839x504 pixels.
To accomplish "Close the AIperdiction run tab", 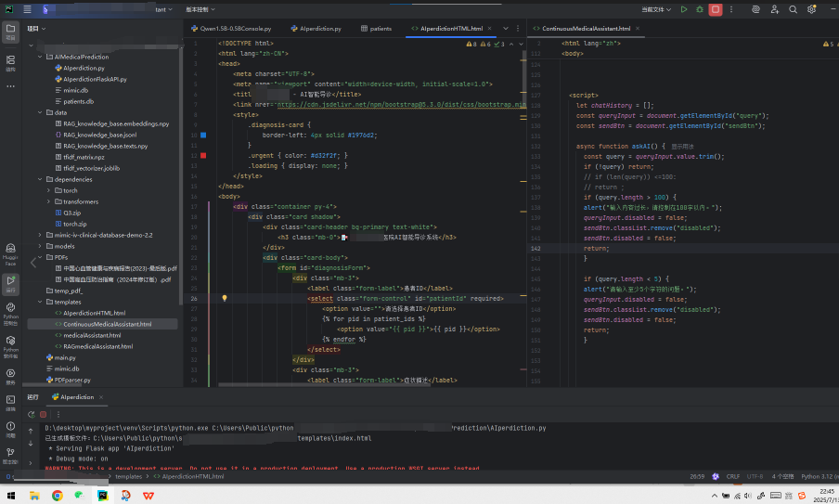I will pyautogui.click(x=101, y=397).
